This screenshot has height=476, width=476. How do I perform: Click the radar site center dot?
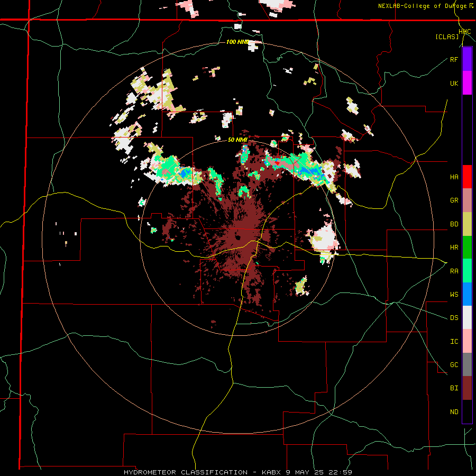[237, 237]
